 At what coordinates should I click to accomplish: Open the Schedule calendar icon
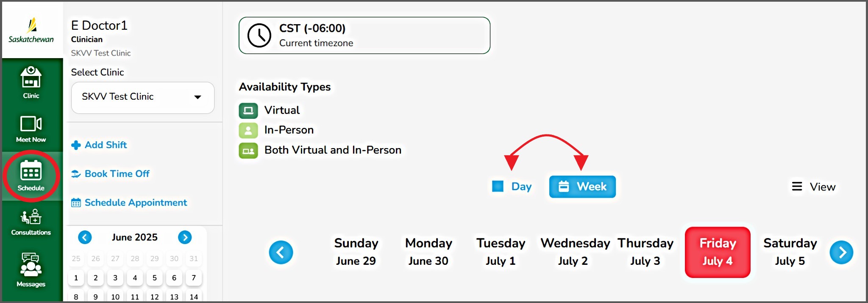coord(31,175)
